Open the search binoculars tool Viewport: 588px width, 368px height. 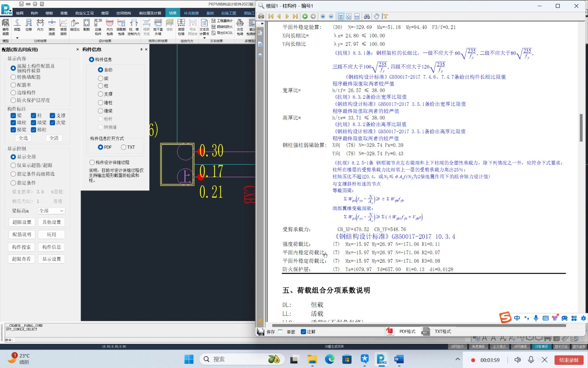pos(367,16)
